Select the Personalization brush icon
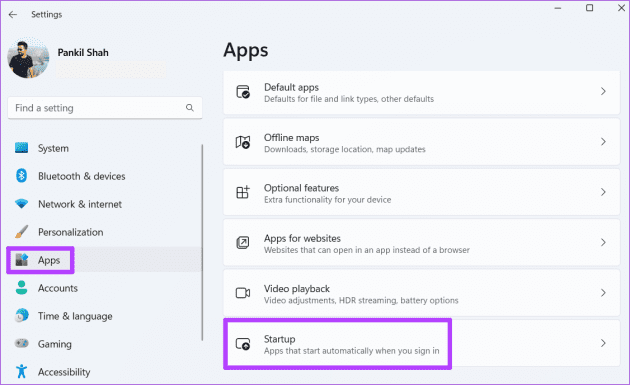Image resolution: width=630 pixels, height=385 pixels. point(21,232)
